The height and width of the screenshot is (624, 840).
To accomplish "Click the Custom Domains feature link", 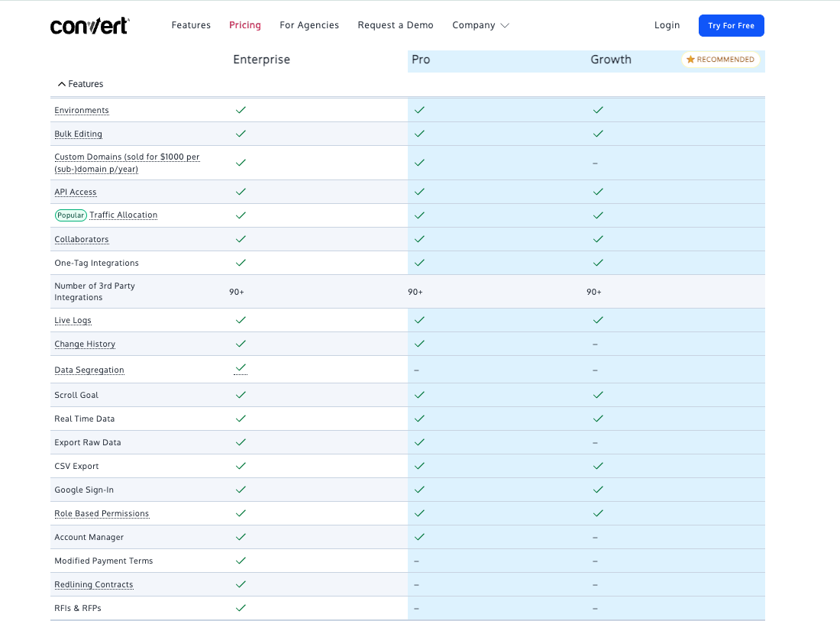I will pyautogui.click(x=127, y=157).
